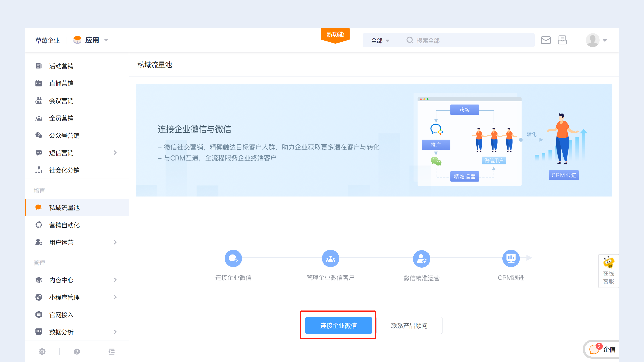Expand the 小程序管理 submenu chevron
The height and width of the screenshot is (362, 644).
[x=115, y=297]
